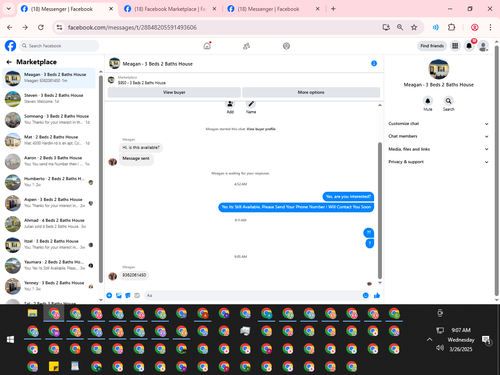Open the Windows notification center
This screenshot has width=500, height=375.
click(487, 340)
